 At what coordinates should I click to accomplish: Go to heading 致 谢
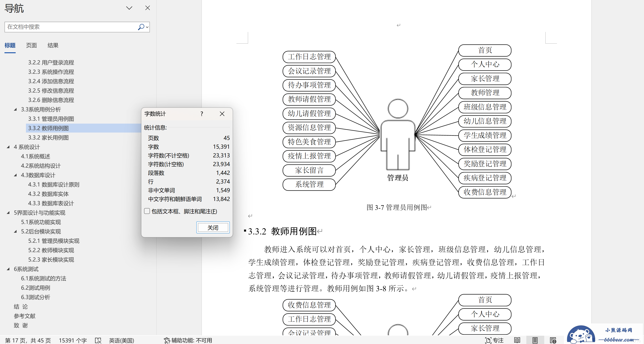click(x=21, y=325)
